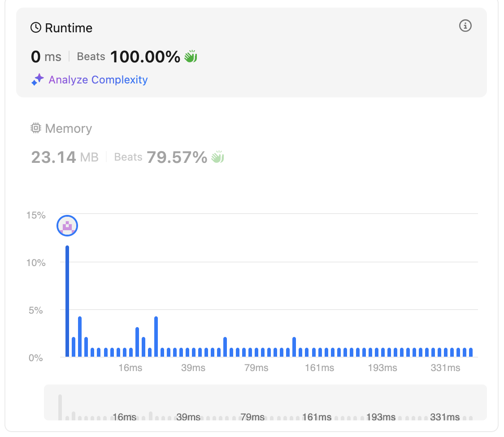Open the Analyze Complexity link
This screenshot has height=437, width=504.
pos(98,80)
